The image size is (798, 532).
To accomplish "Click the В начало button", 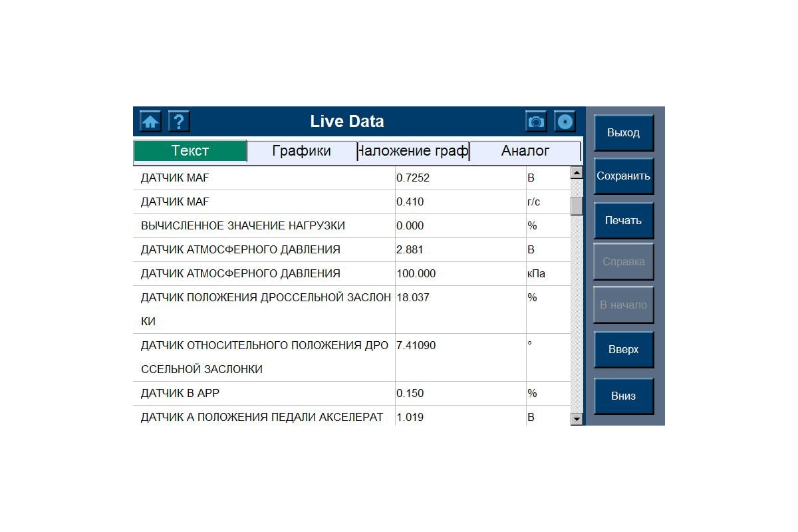I will pyautogui.click(x=624, y=305).
